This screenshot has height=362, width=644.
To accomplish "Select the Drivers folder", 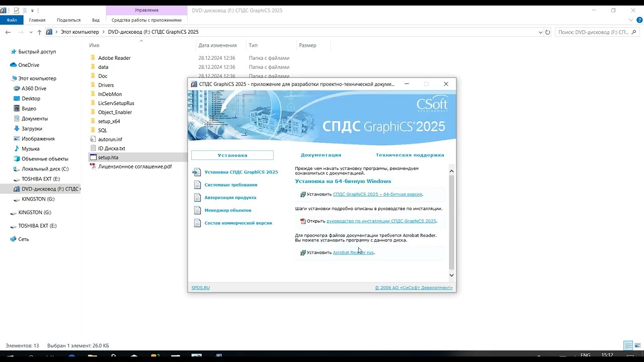I will [x=106, y=85].
